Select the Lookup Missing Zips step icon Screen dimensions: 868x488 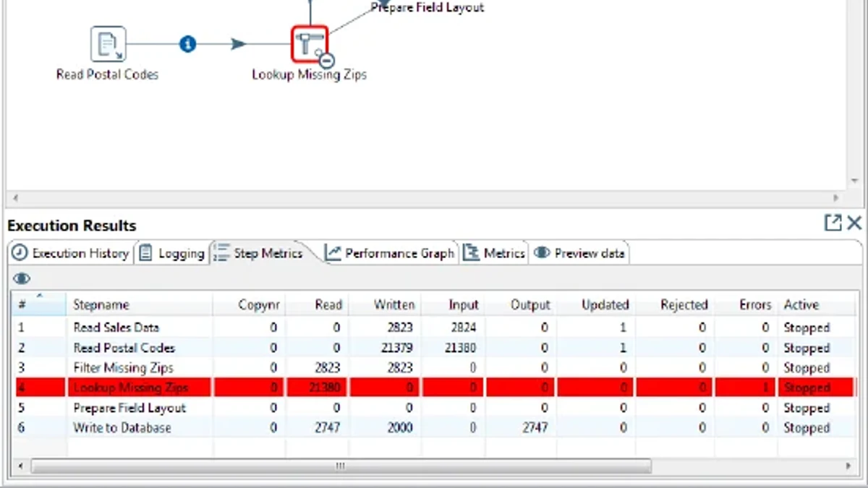(x=310, y=43)
